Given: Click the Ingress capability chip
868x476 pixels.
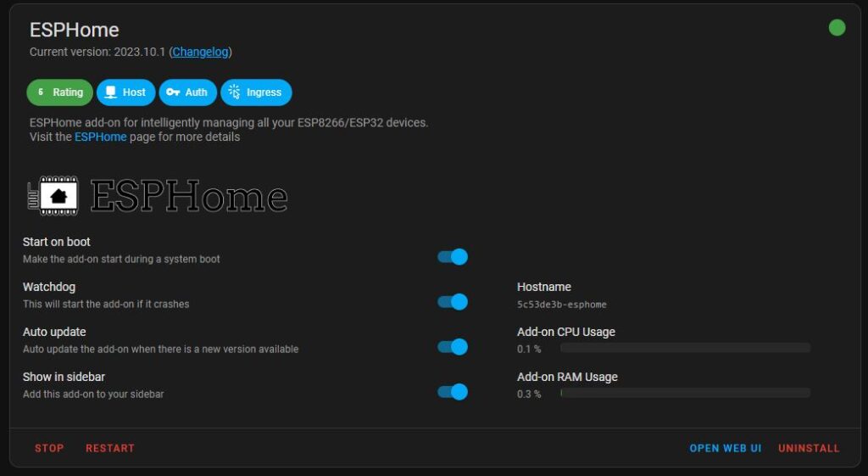Looking at the screenshot, I should click(x=256, y=92).
